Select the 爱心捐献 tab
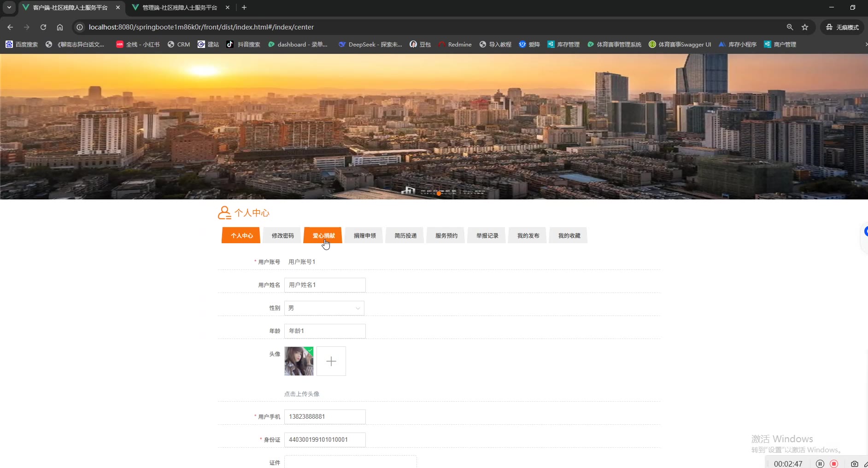This screenshot has width=868, height=468. [x=323, y=235]
